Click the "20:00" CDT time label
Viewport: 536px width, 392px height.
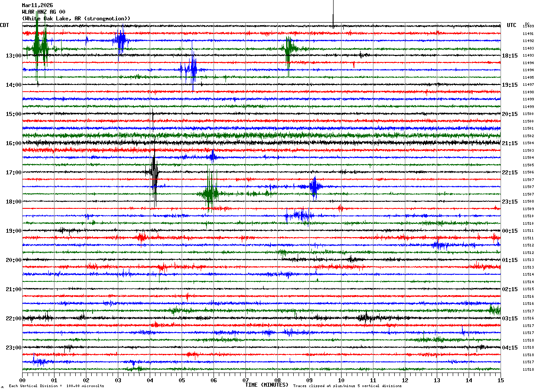click(x=14, y=260)
